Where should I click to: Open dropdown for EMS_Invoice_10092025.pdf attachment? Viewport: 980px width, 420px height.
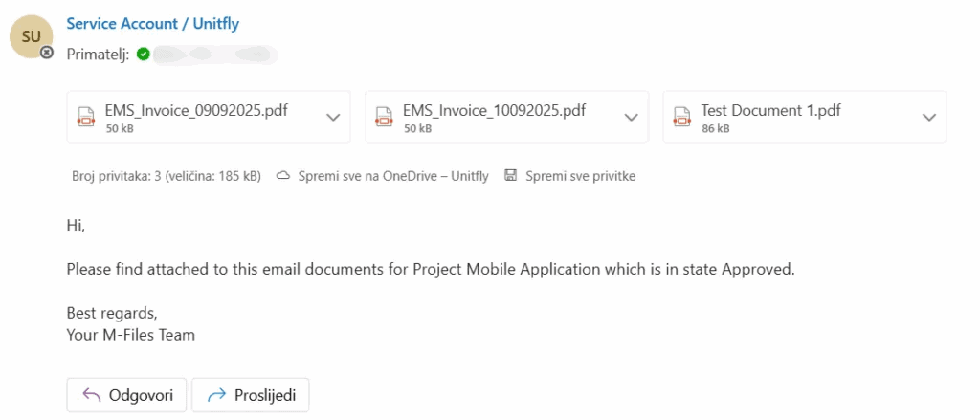(631, 117)
